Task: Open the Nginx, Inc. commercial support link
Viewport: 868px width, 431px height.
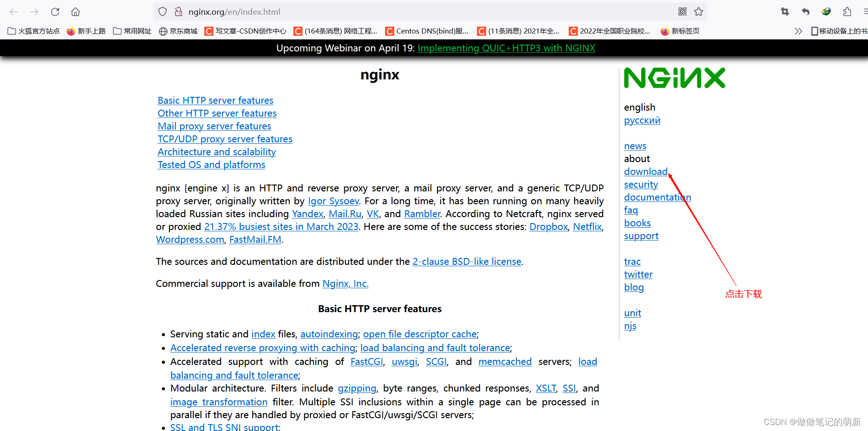Action: [x=345, y=284]
